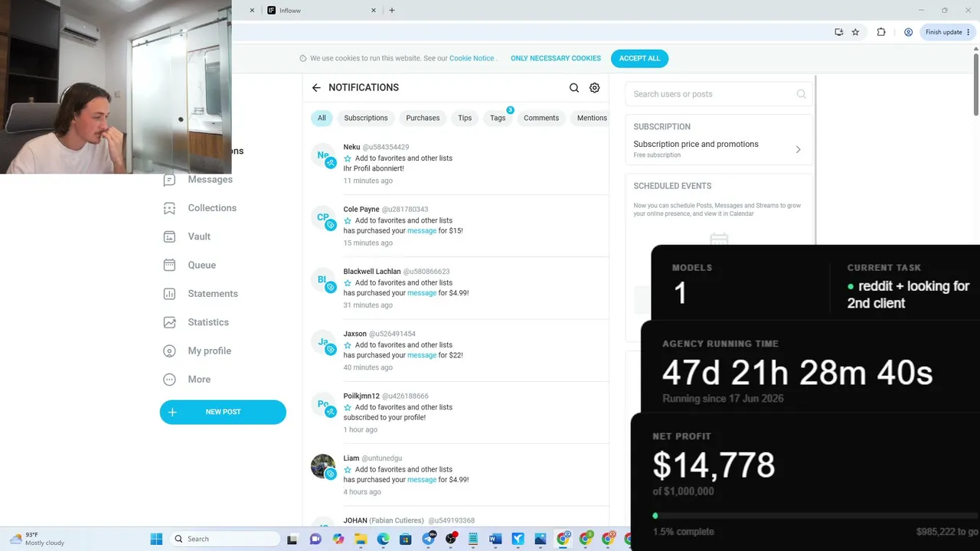Screen dimensions: 980x551
Task: Click the star icon in Jaxson's notification
Action: click(x=348, y=345)
